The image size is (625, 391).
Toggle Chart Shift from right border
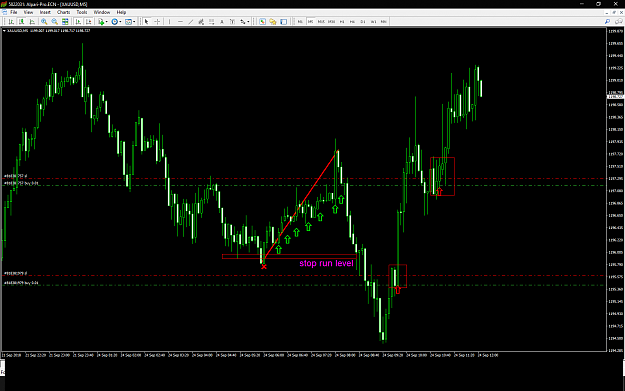[x=88, y=22]
